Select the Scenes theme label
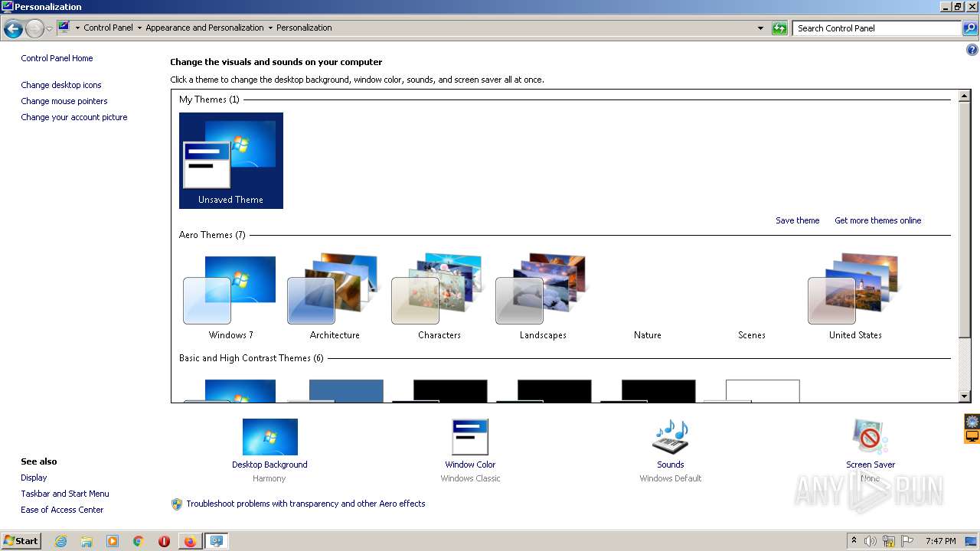Image resolution: width=980 pixels, height=551 pixels. [751, 335]
